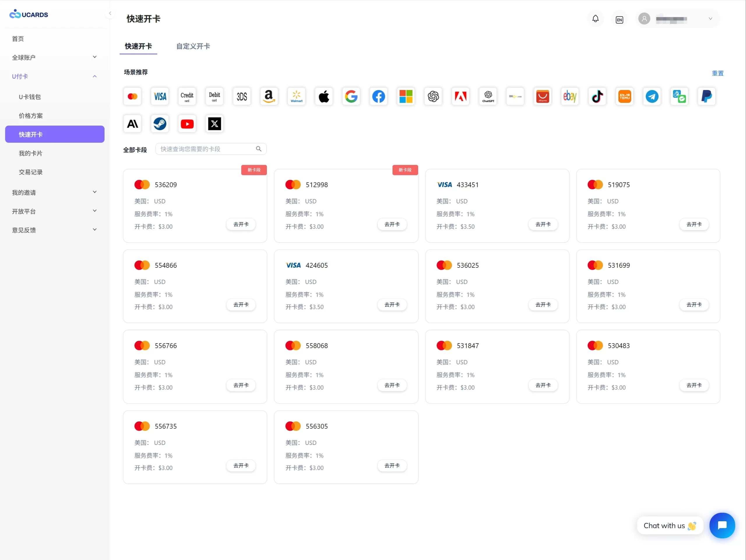This screenshot has width=746, height=560.
Task: Click 去开卡 for card 556305
Action: click(392, 465)
